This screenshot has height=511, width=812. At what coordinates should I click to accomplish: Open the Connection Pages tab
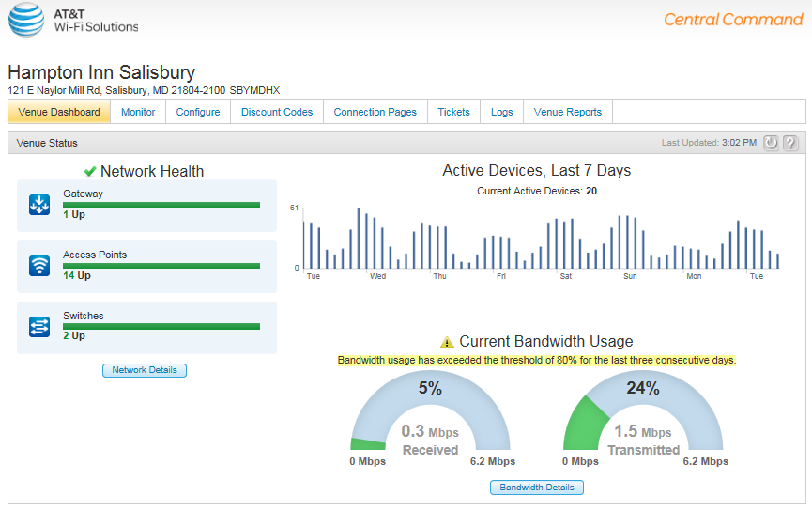point(375,112)
